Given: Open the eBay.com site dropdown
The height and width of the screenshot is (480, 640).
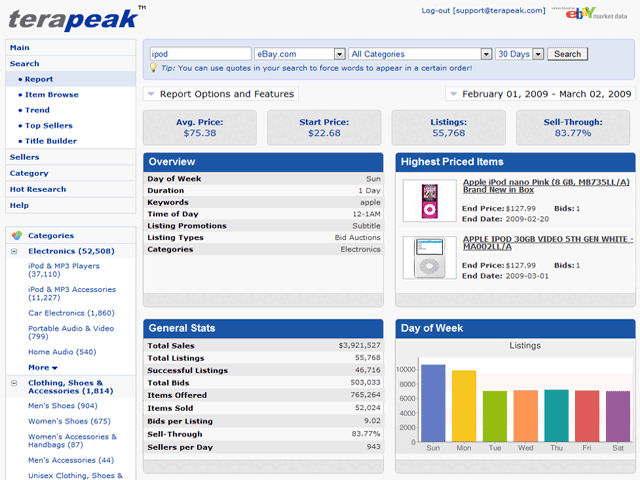Looking at the screenshot, I should click(x=300, y=54).
